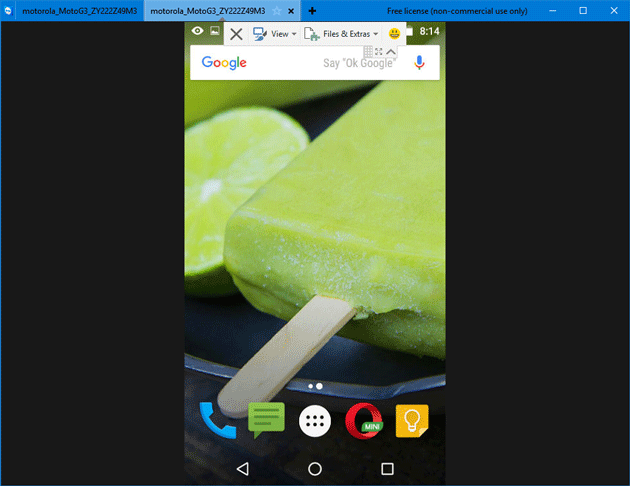Tap the first home screen page dot
The width and height of the screenshot is (630, 486).
tap(310, 386)
